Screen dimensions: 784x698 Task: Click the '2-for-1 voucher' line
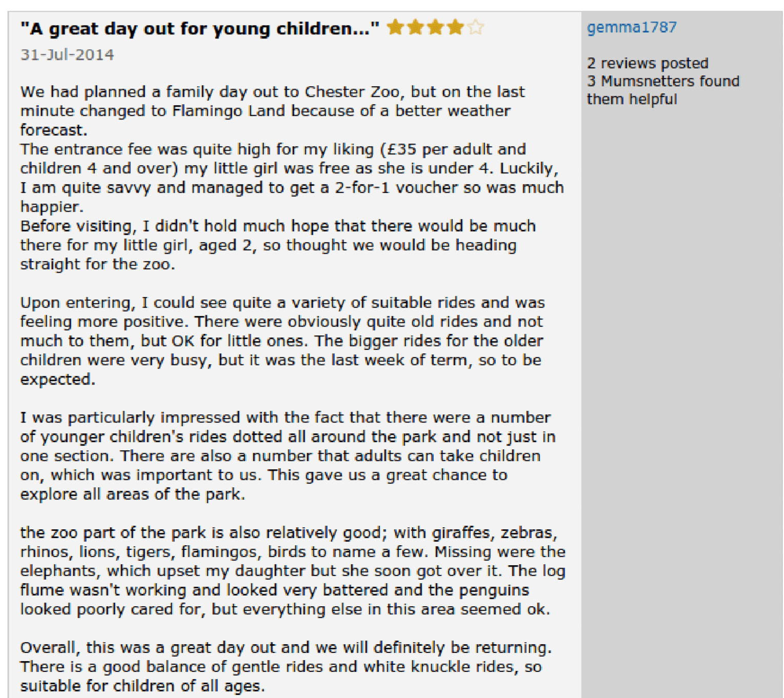pyautogui.click(x=292, y=188)
